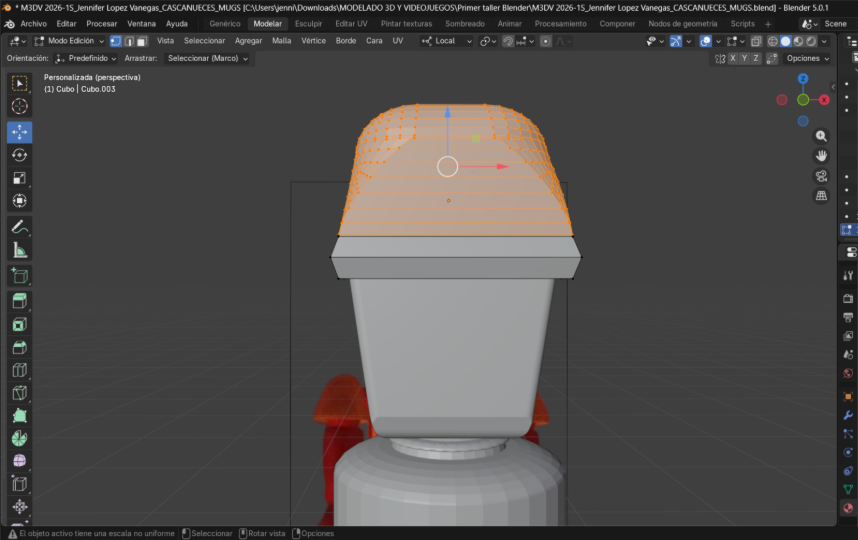Toggle camera view with camera icon
Image resolution: width=858 pixels, height=540 pixels.
pos(821,176)
